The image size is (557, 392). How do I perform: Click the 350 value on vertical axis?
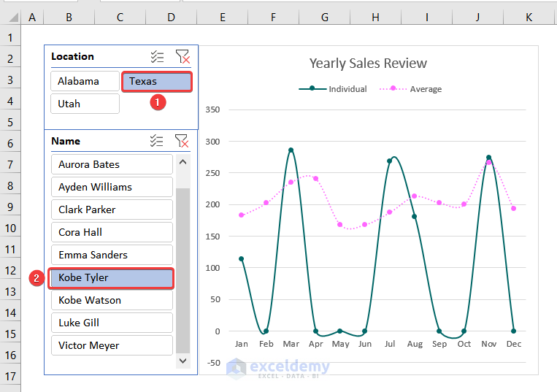212,109
